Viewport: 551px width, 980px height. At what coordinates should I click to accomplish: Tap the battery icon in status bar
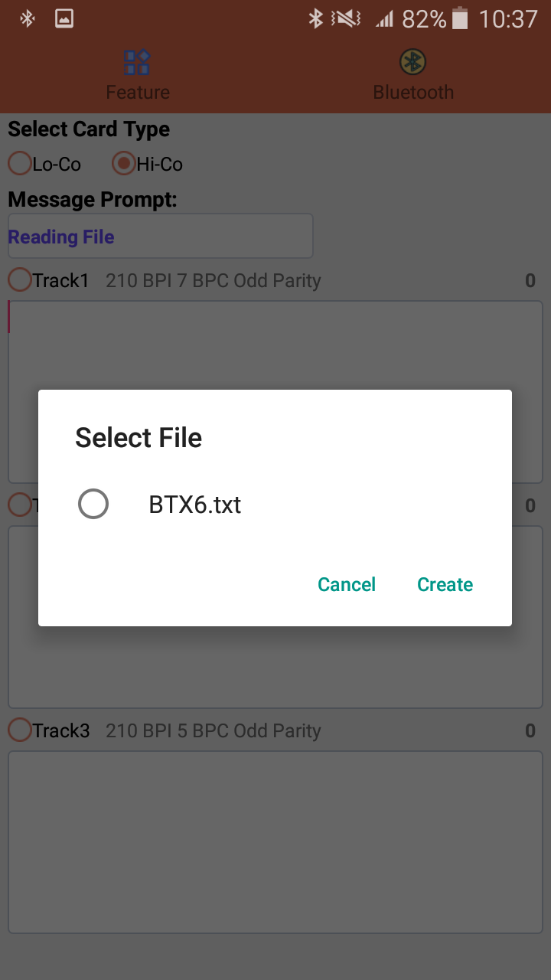[x=460, y=19]
